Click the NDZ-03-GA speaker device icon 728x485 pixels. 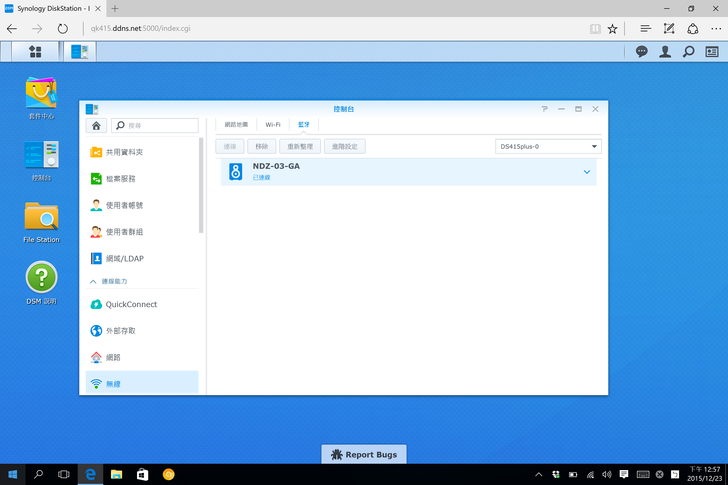(x=235, y=172)
